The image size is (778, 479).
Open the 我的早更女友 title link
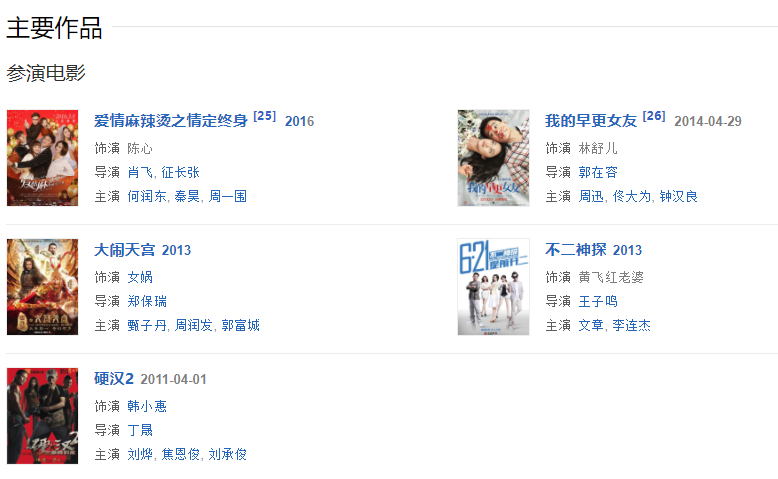591,121
